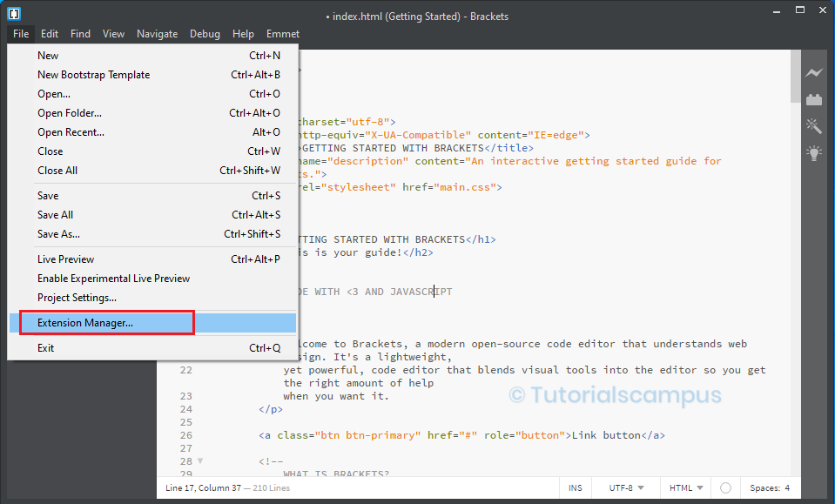Open the View menu

(x=113, y=34)
